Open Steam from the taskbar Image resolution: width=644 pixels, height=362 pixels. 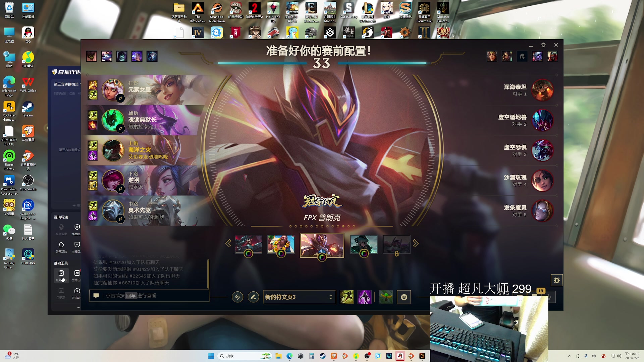click(x=323, y=356)
